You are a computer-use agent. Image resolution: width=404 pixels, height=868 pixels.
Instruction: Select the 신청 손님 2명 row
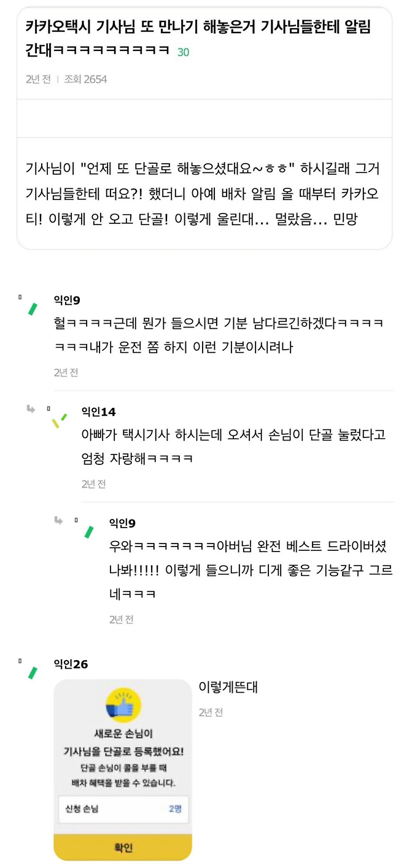[123, 809]
